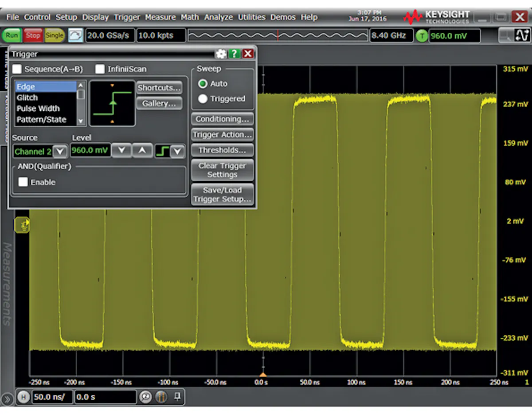Close the Trigger dialog
This screenshot has width=532, height=414.
248,54
